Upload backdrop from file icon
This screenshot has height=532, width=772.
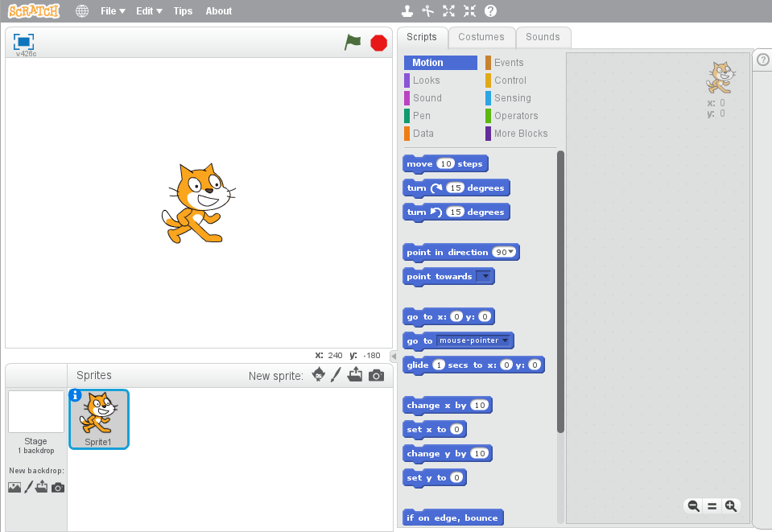click(42, 487)
